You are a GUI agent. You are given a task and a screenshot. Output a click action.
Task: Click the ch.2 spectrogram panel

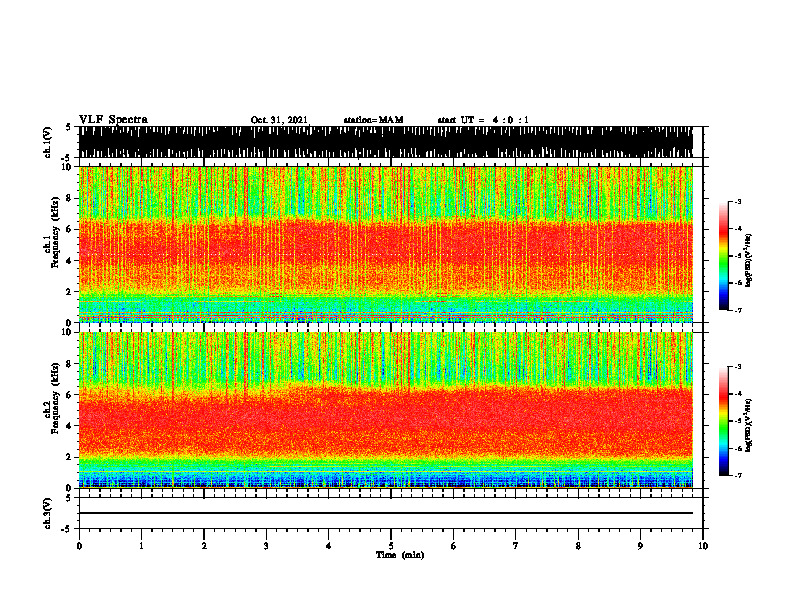coord(386,410)
